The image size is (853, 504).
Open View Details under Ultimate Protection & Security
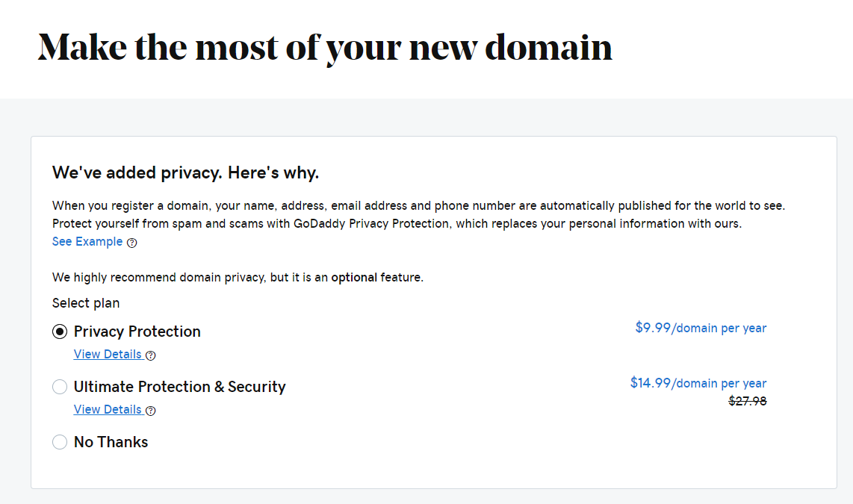(108, 410)
